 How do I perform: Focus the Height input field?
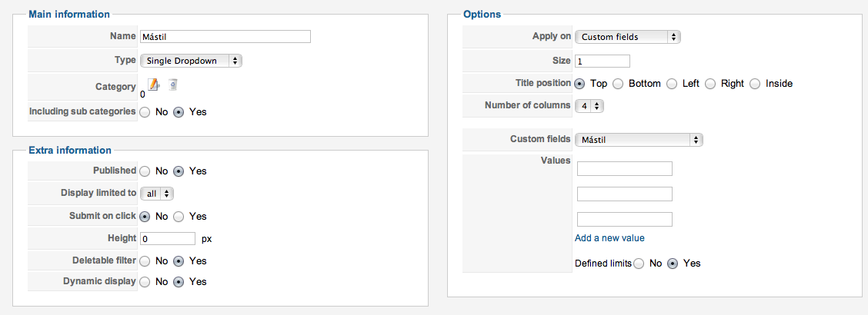click(x=168, y=239)
